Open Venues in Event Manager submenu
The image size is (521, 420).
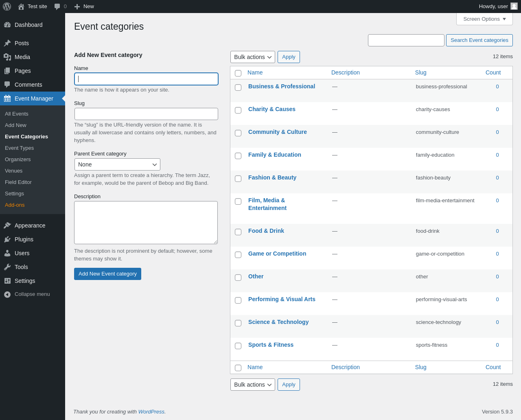(14, 171)
